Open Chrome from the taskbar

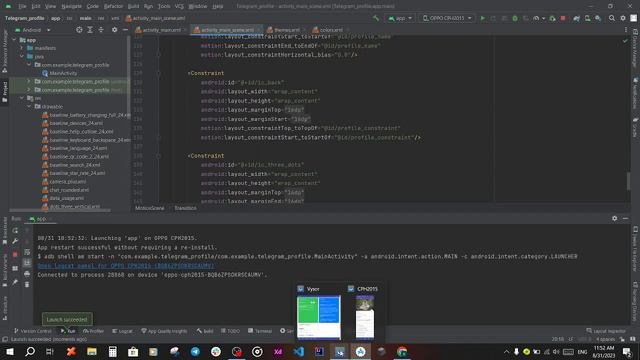402,351
